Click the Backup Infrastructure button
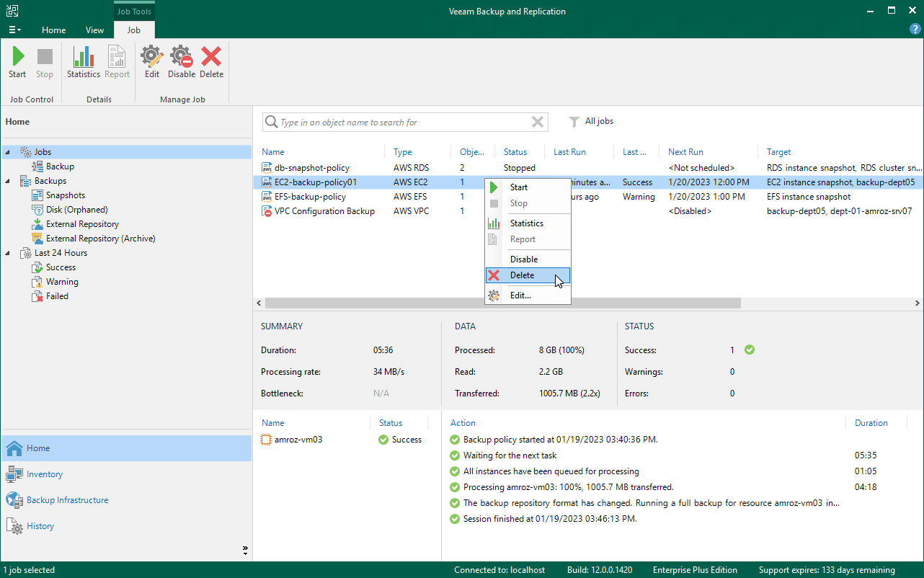Screen dimensions: 924x578 click(x=68, y=499)
